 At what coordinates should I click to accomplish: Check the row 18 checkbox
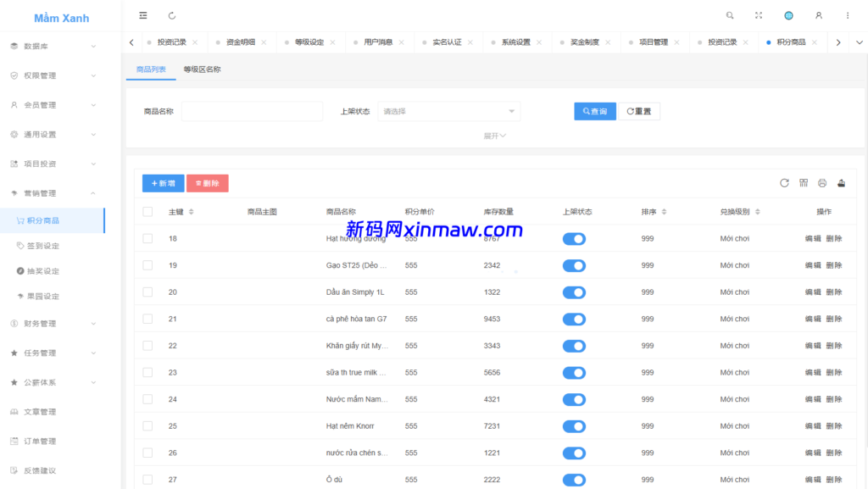pyautogui.click(x=147, y=238)
